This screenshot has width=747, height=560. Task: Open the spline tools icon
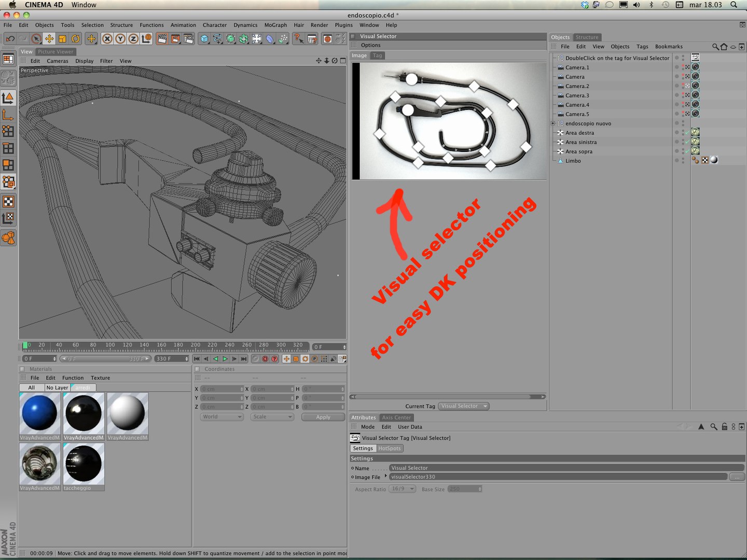click(217, 39)
